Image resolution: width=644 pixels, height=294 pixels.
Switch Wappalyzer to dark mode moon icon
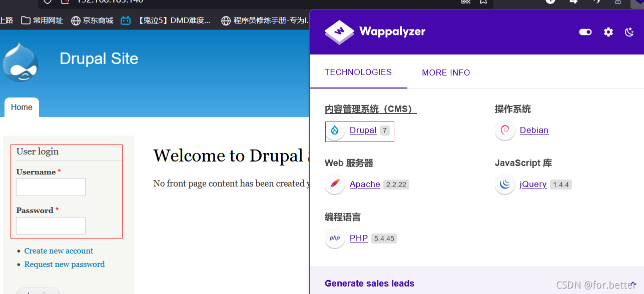coord(629,32)
